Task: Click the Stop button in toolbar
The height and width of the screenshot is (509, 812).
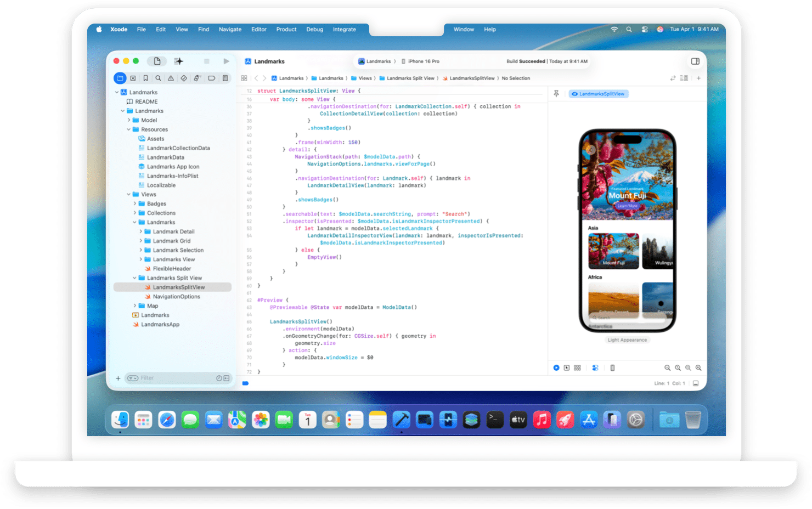Action: pos(207,61)
